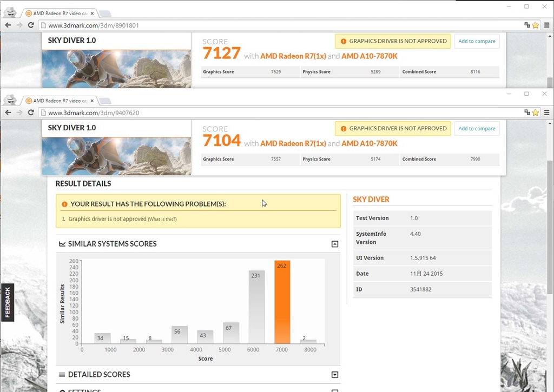This screenshot has height=392, width=554.
Task: Bookmark the 8901801 page with star icon
Action: tap(536, 25)
